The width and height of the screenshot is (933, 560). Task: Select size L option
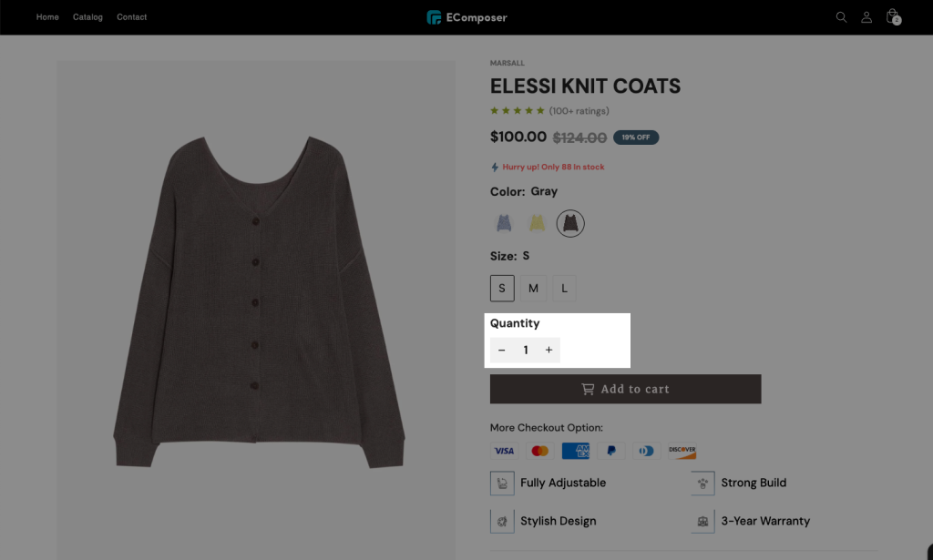click(x=564, y=289)
